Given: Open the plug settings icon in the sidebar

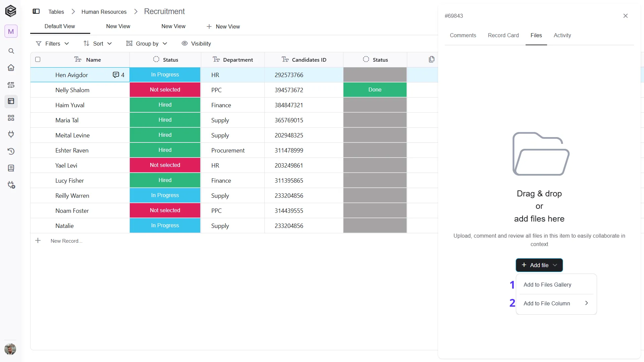Looking at the screenshot, I should [x=11, y=185].
